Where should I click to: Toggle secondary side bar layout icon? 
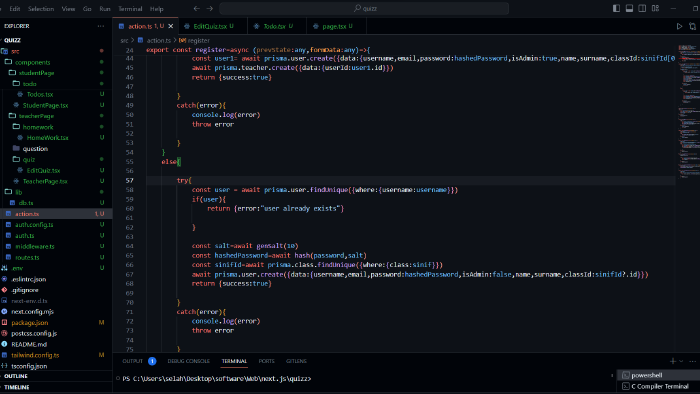pos(642,8)
